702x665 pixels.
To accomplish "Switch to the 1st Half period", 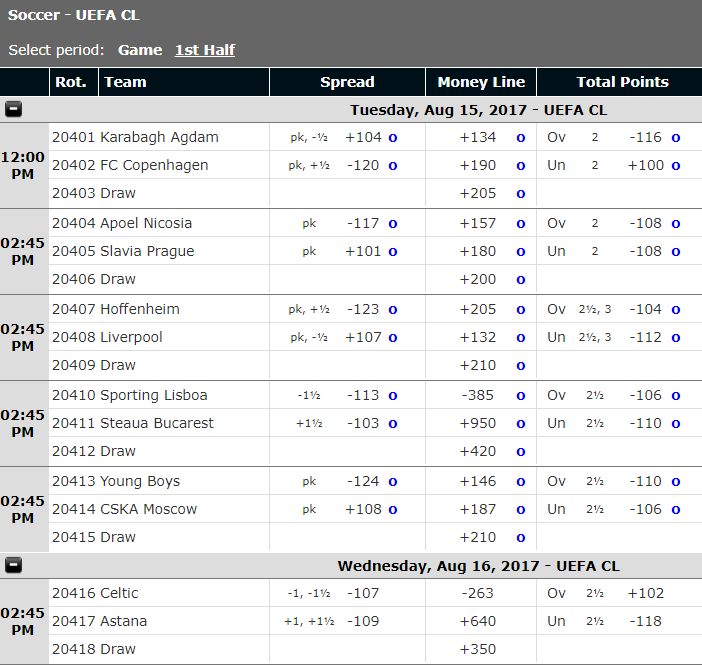I will click(x=204, y=50).
